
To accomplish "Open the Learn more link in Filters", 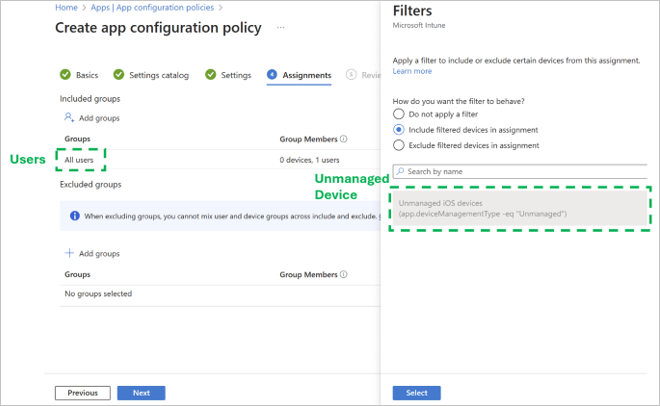I will 412,71.
